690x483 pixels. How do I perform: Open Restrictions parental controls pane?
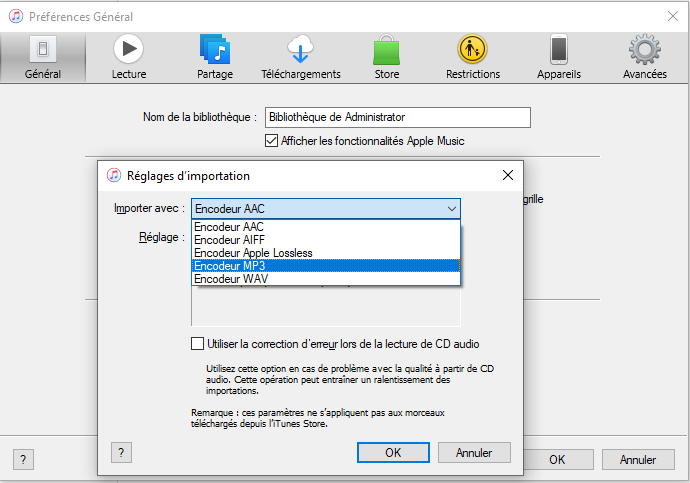click(x=472, y=57)
